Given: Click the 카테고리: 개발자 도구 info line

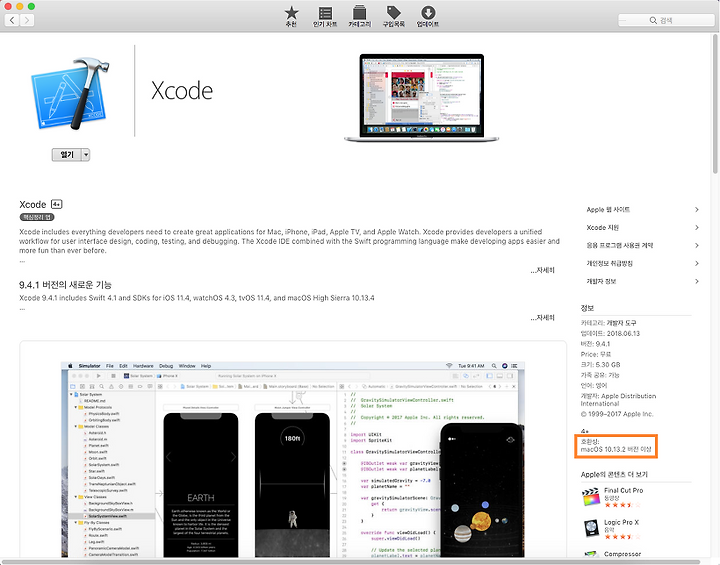Looking at the screenshot, I should [608, 323].
